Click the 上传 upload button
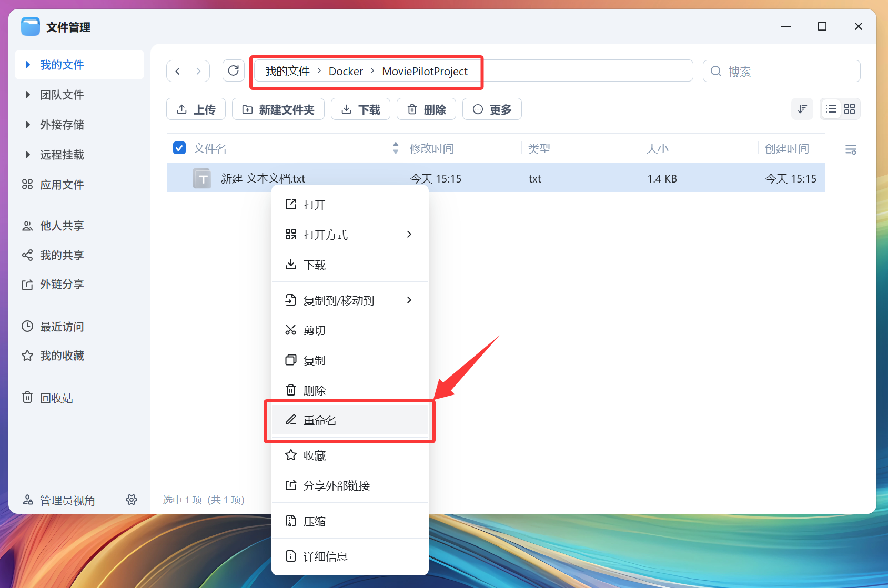Viewport: 888px width, 588px height. click(x=196, y=109)
